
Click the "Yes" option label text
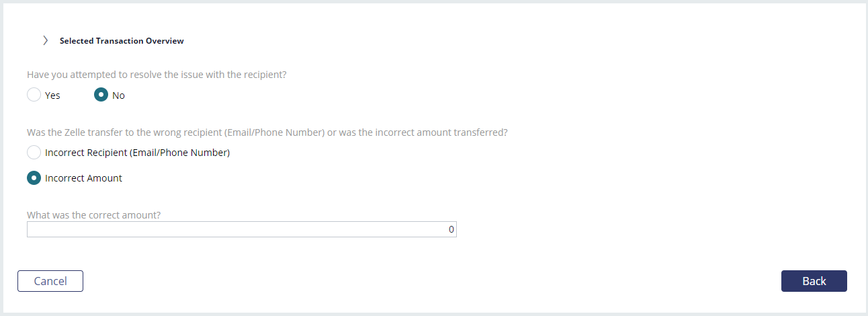[x=52, y=95]
